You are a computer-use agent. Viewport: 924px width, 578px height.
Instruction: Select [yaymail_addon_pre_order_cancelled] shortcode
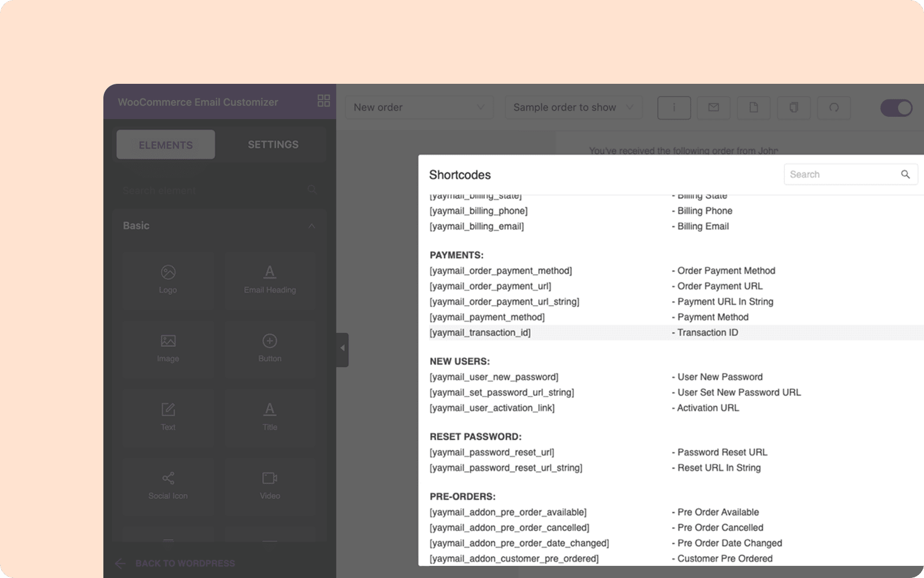click(x=509, y=528)
